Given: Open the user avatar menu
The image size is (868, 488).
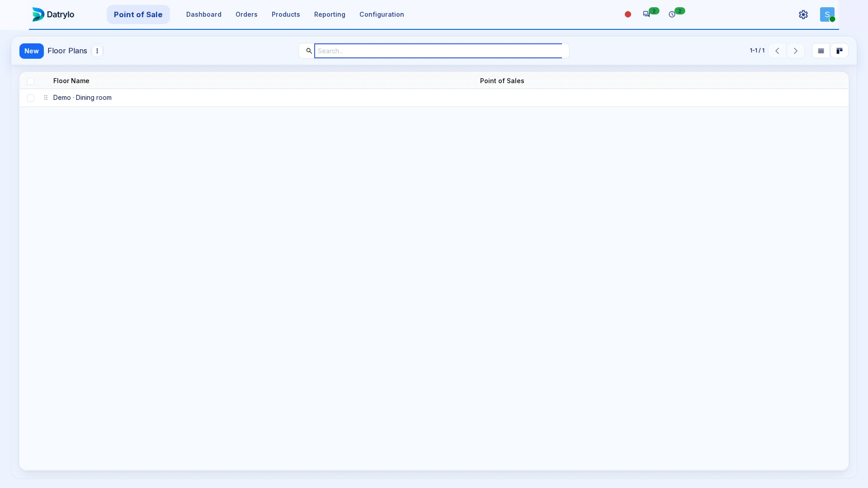Looking at the screenshot, I should tap(827, 14).
